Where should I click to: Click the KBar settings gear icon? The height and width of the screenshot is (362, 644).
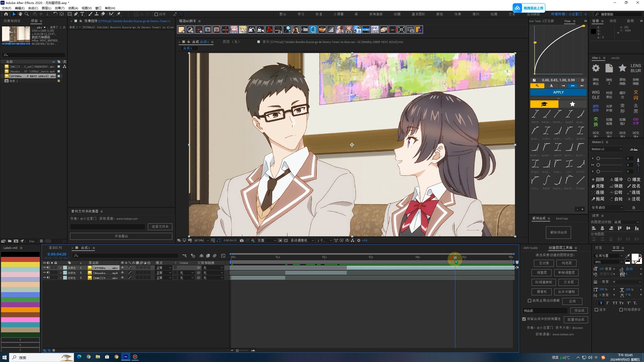click(x=595, y=68)
